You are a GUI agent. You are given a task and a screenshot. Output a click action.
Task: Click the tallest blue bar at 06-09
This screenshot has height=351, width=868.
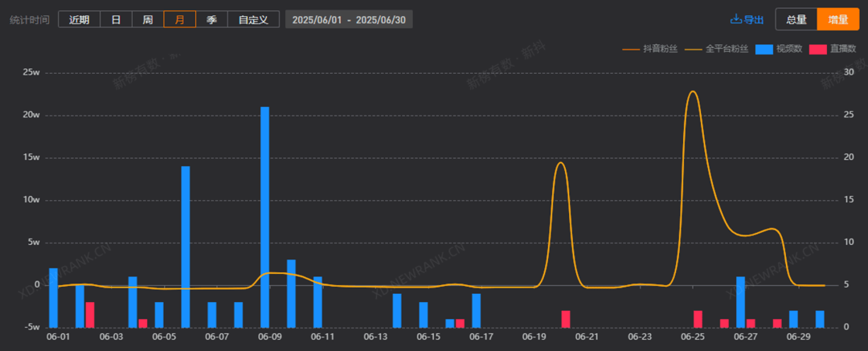[x=264, y=217]
